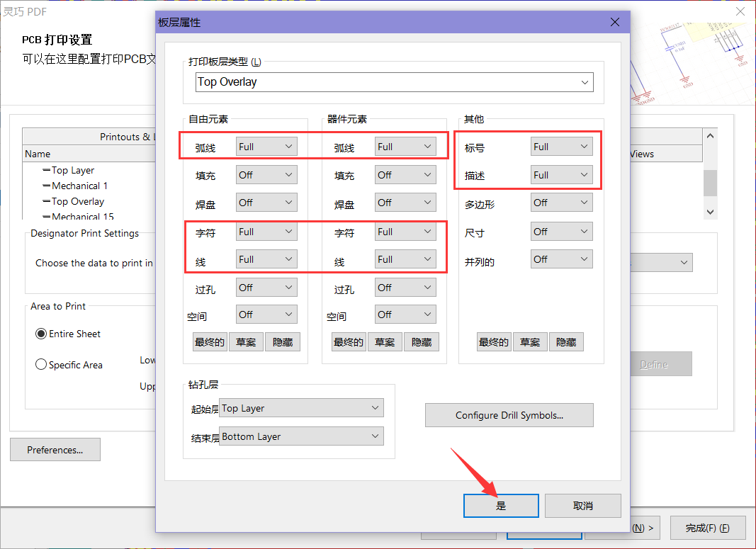
Task: Open 结束层 Bottom Layer dropdown
Action: pos(301,436)
